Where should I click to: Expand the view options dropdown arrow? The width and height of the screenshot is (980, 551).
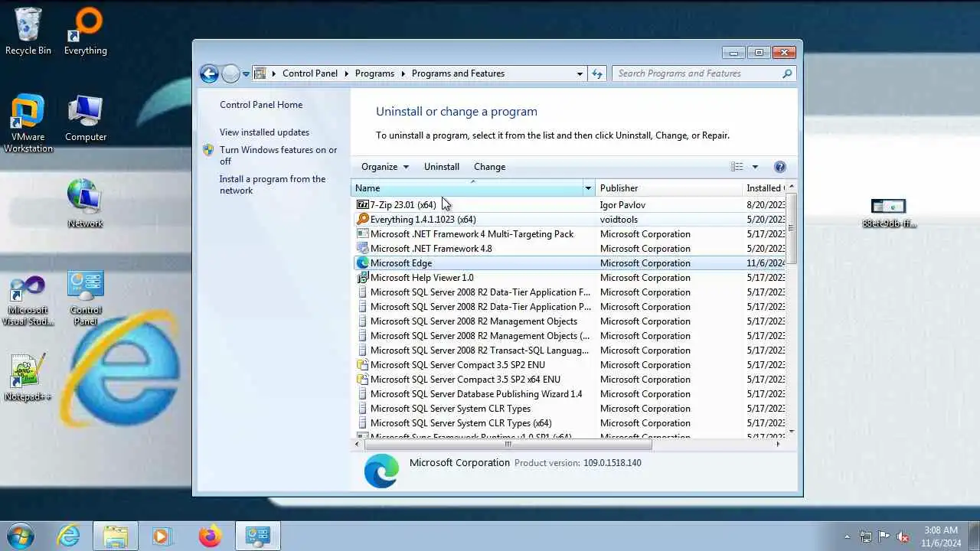(755, 167)
